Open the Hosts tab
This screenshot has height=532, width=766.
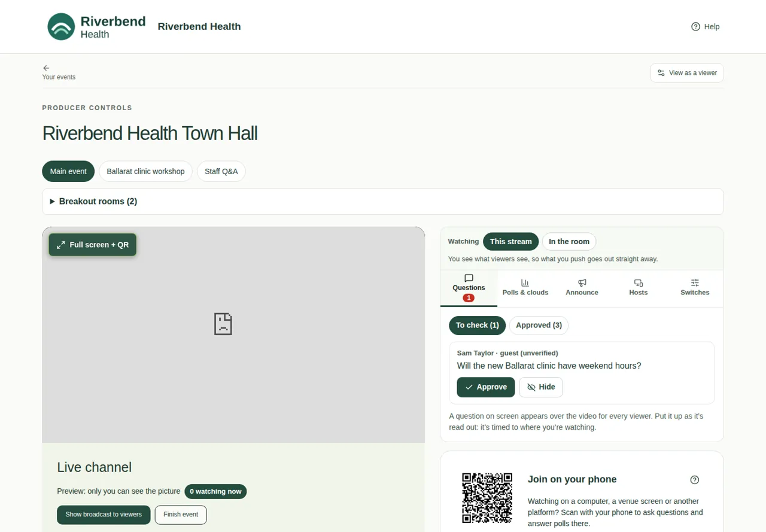(x=639, y=288)
